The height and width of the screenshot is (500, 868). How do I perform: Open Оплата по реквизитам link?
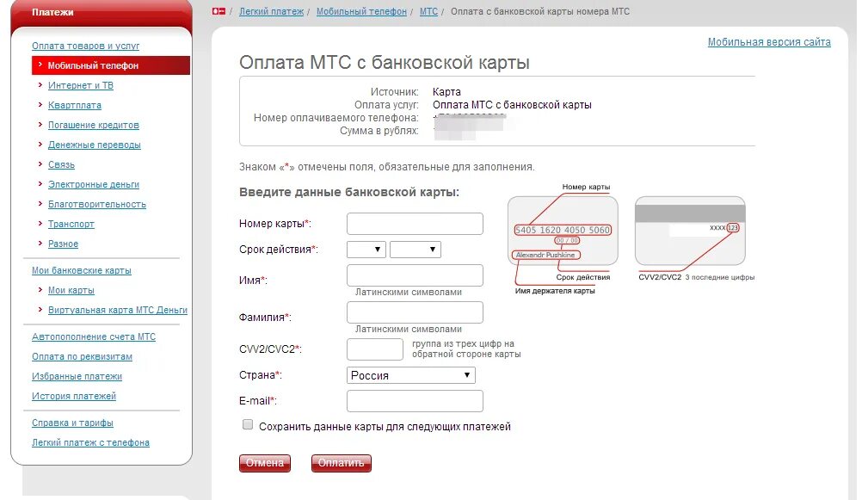(x=82, y=356)
